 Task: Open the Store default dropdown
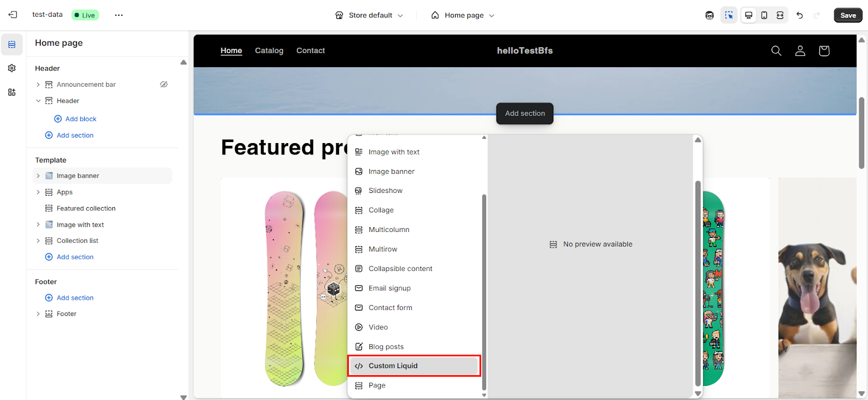pyautogui.click(x=369, y=15)
